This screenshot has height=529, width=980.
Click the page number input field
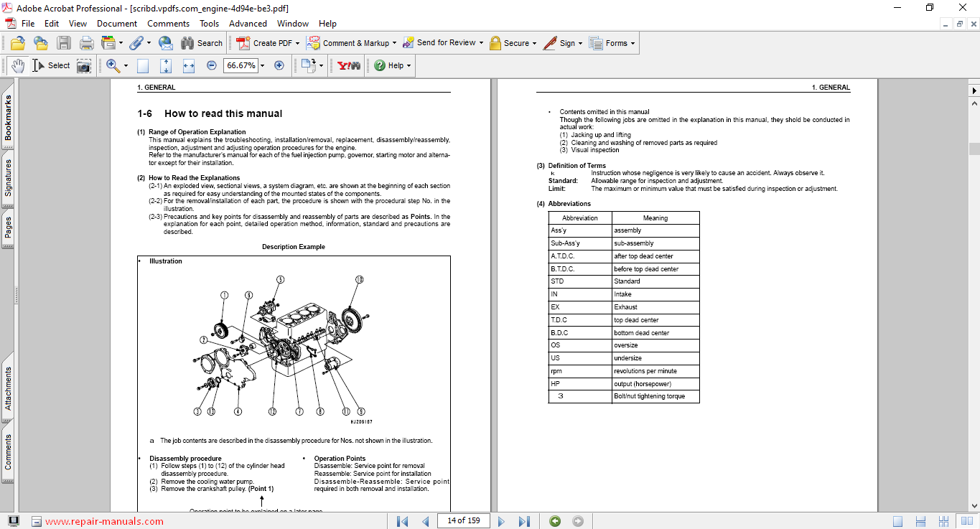463,520
